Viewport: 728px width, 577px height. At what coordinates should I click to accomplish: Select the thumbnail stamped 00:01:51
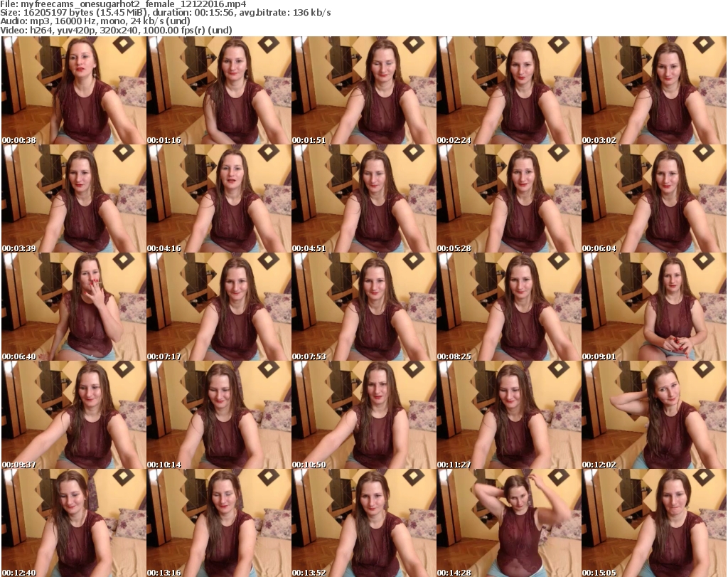(x=363, y=90)
